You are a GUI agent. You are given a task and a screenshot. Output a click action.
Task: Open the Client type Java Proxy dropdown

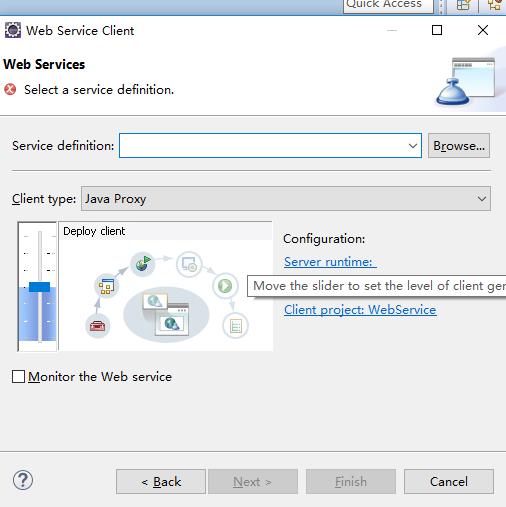286,199
